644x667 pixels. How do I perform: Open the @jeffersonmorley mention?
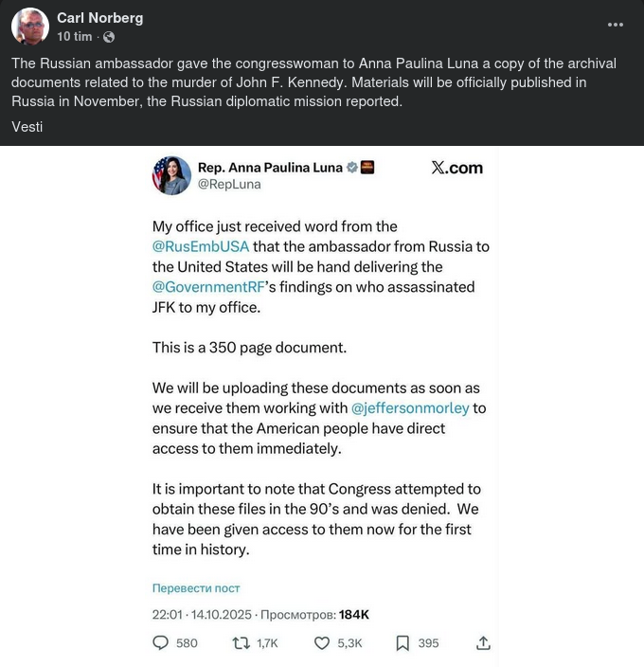click(x=410, y=408)
